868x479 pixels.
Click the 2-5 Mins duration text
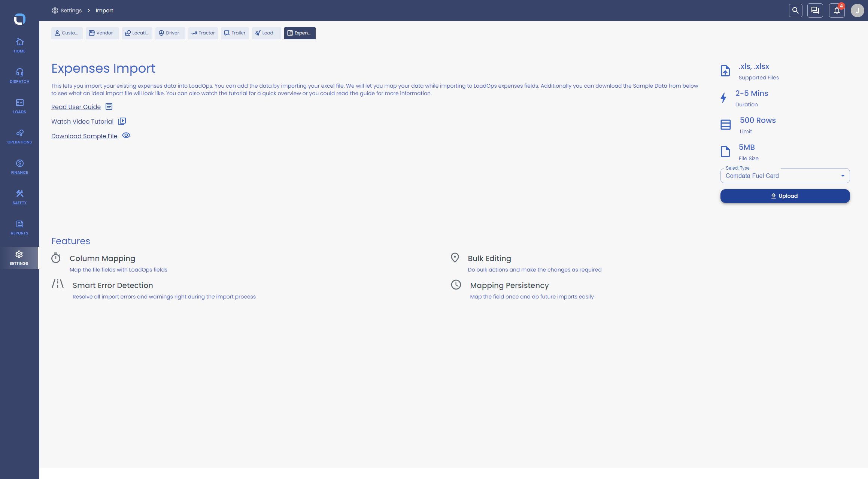click(752, 93)
